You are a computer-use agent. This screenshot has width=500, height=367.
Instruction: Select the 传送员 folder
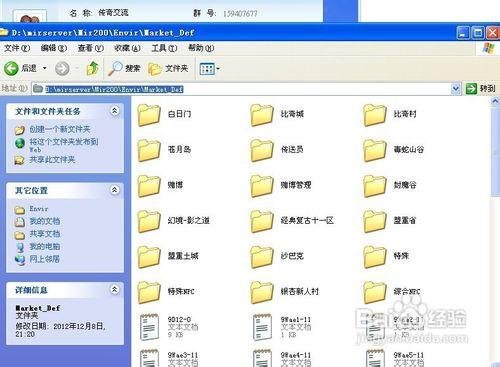277,150
